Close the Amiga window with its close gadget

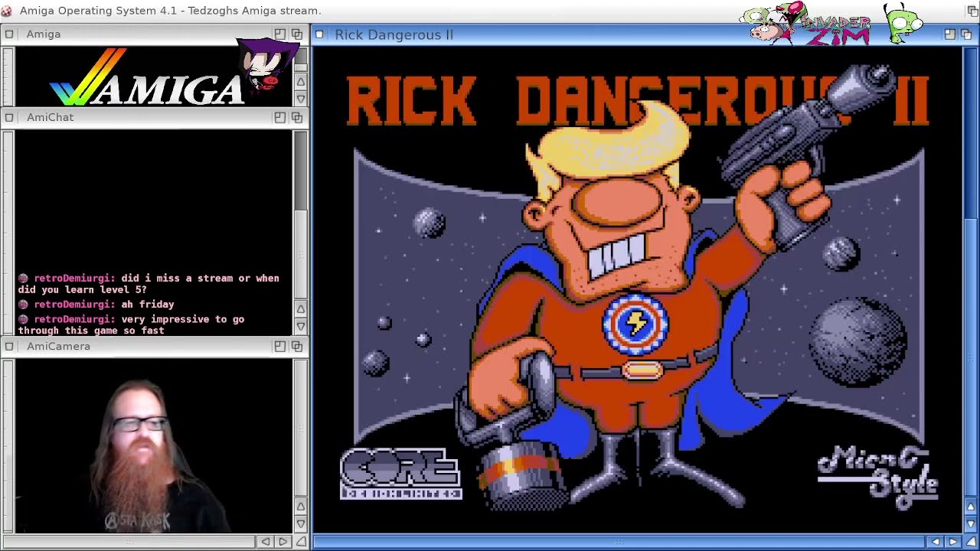pos(8,34)
